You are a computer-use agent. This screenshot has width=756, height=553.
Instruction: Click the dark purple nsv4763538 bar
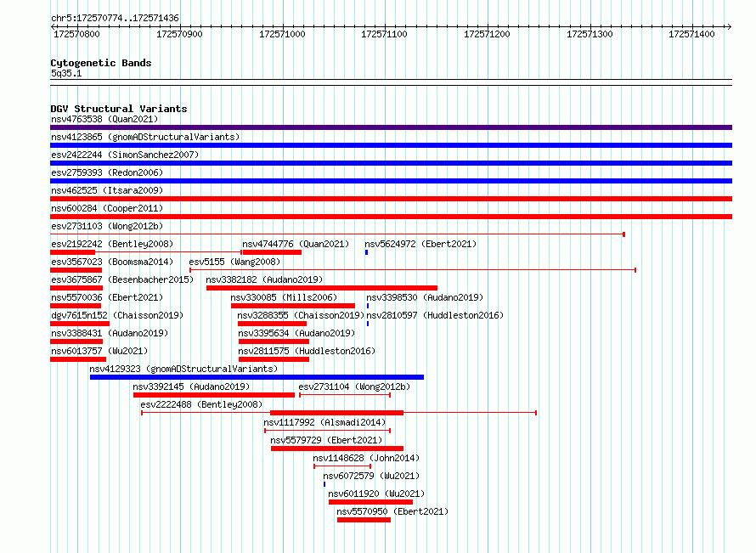(391, 127)
